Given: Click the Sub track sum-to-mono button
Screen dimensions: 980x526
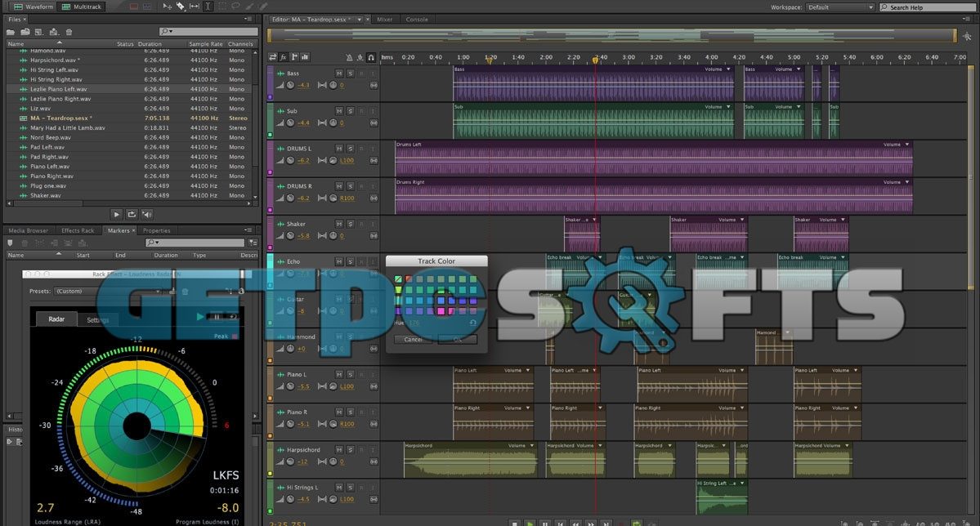Looking at the screenshot, I should pos(374,123).
